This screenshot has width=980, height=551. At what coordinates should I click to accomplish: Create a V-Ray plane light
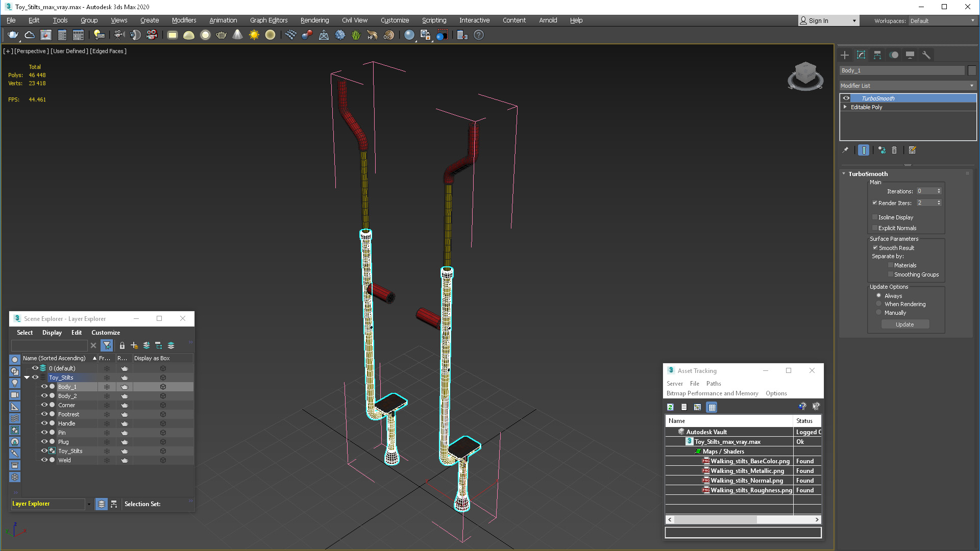click(173, 35)
